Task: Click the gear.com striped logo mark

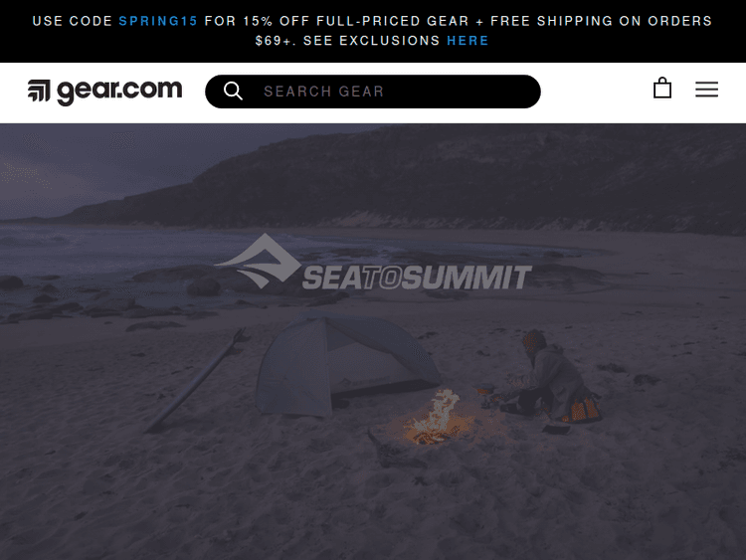Action: coord(39,91)
